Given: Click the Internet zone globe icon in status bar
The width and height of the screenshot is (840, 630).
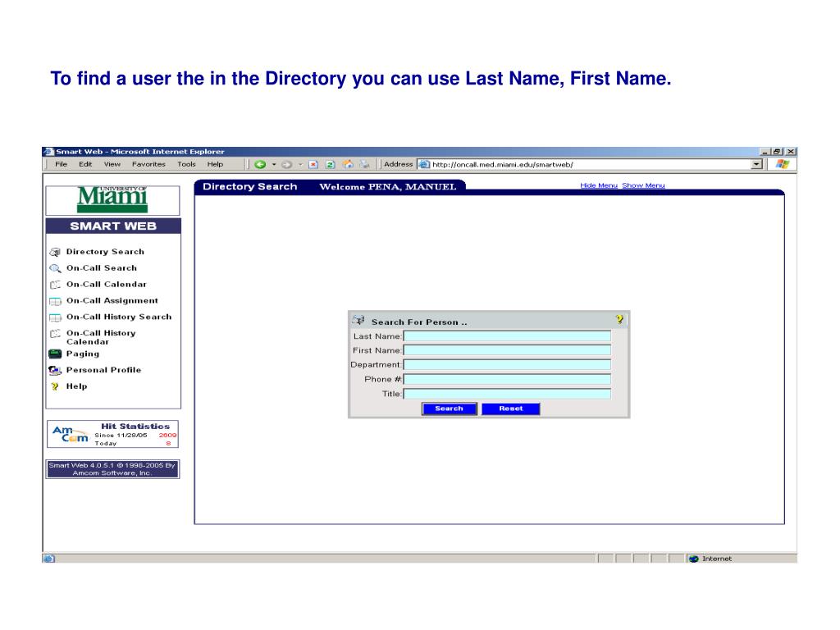Looking at the screenshot, I should (694, 559).
